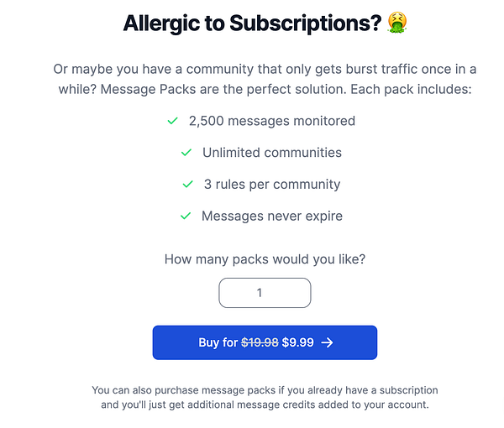
Task: Click the Buy for label on button
Action: [x=218, y=342]
